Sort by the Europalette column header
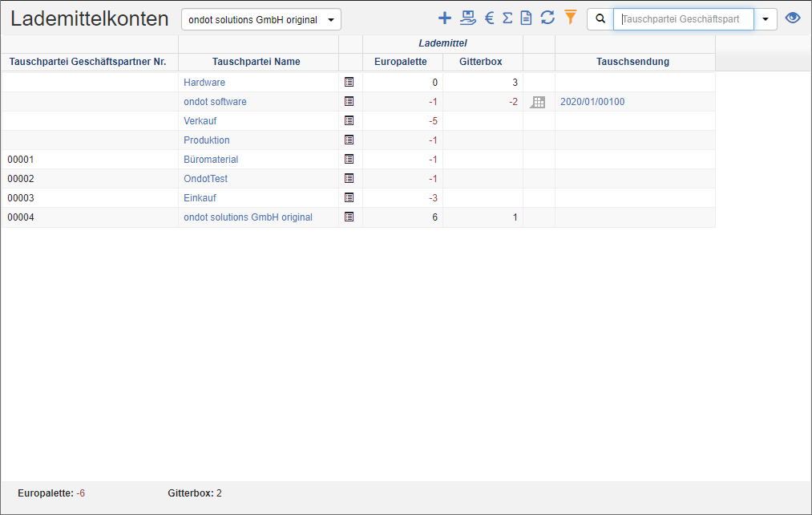Image resolution: width=812 pixels, height=515 pixels. (402, 62)
